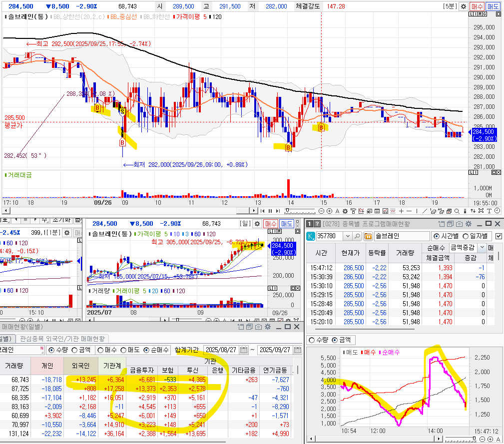Open gear settings on 1-minute chart header

pyautogui.click(x=67, y=233)
